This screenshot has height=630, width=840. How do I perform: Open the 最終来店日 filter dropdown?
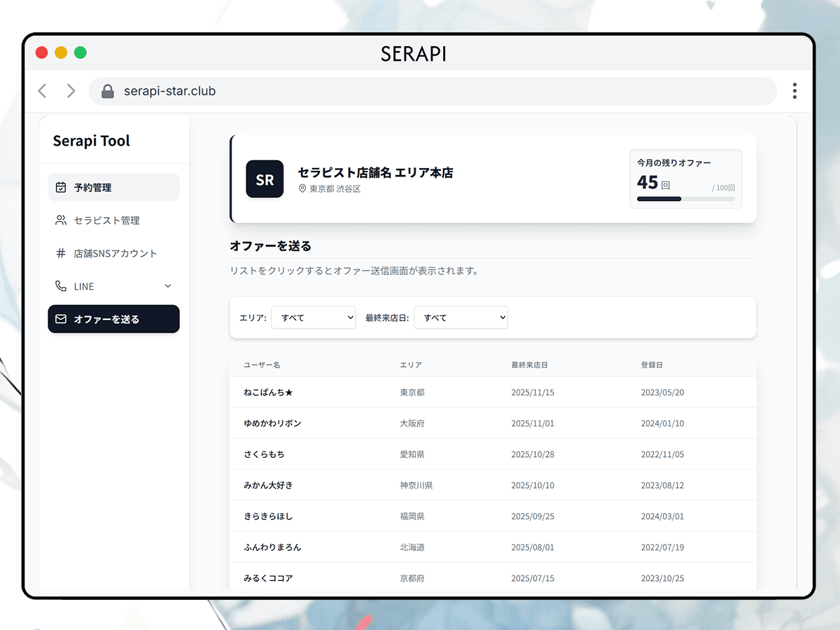(x=461, y=317)
